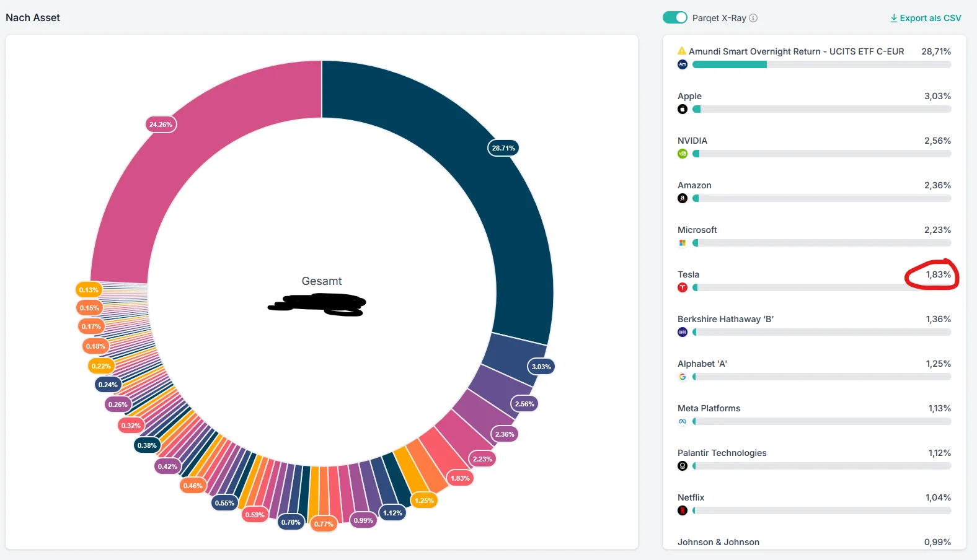Click the 1.83% Tesla chart label
The width and height of the screenshot is (977, 560).
(x=460, y=478)
